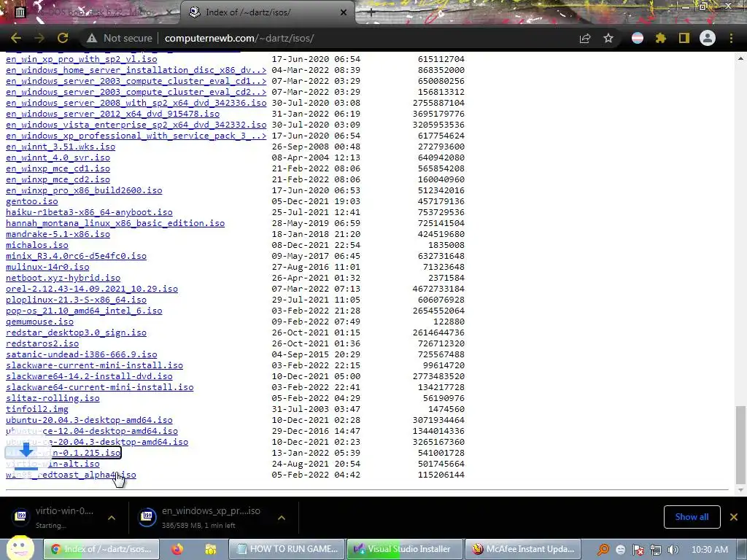Screen dimensions: 747x560
Task: Download slitaz-rolling.iso
Action: click(53, 399)
